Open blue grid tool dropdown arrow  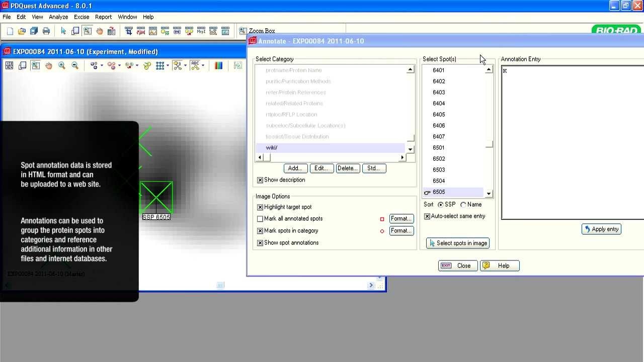pos(168,65)
